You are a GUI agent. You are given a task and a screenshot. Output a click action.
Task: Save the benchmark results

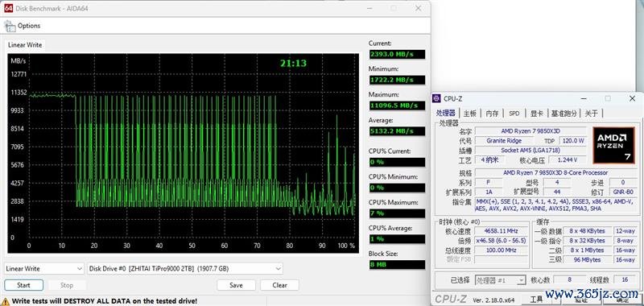pos(236,285)
